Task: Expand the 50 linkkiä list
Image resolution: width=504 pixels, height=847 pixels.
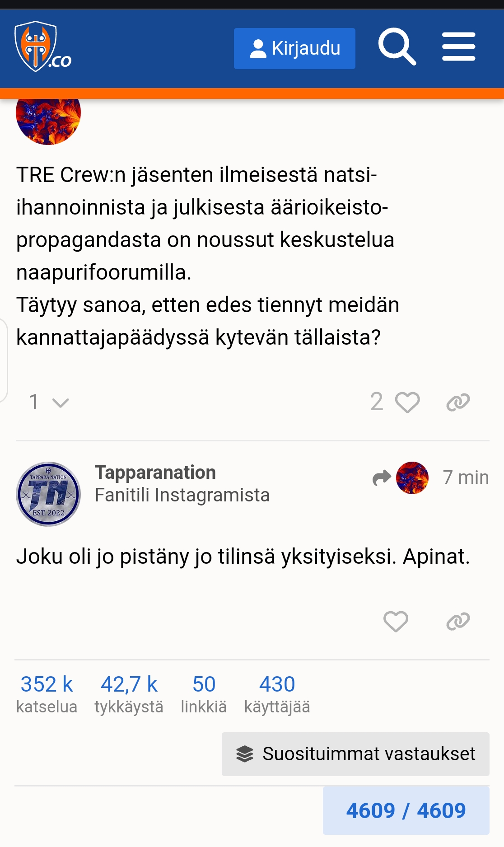Action: tap(204, 694)
